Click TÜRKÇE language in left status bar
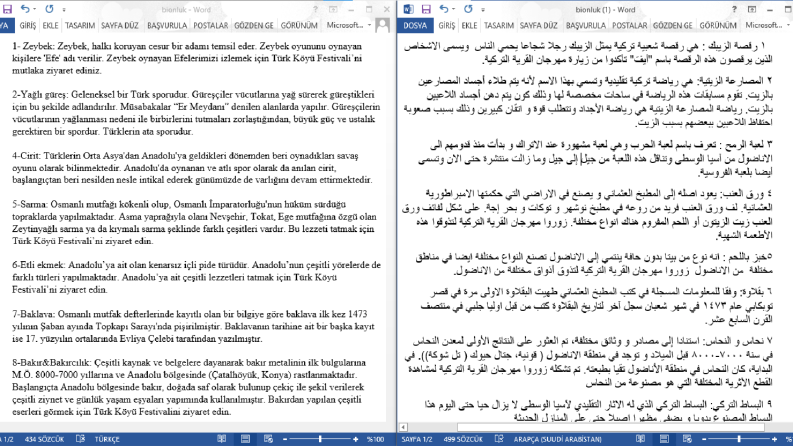Viewport: 793px width, 446px height. tap(107, 439)
